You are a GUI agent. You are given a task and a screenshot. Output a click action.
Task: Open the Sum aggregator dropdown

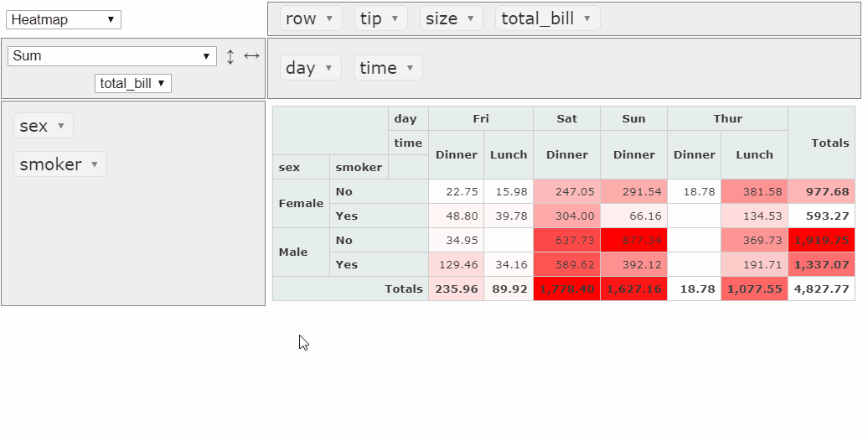click(x=112, y=56)
